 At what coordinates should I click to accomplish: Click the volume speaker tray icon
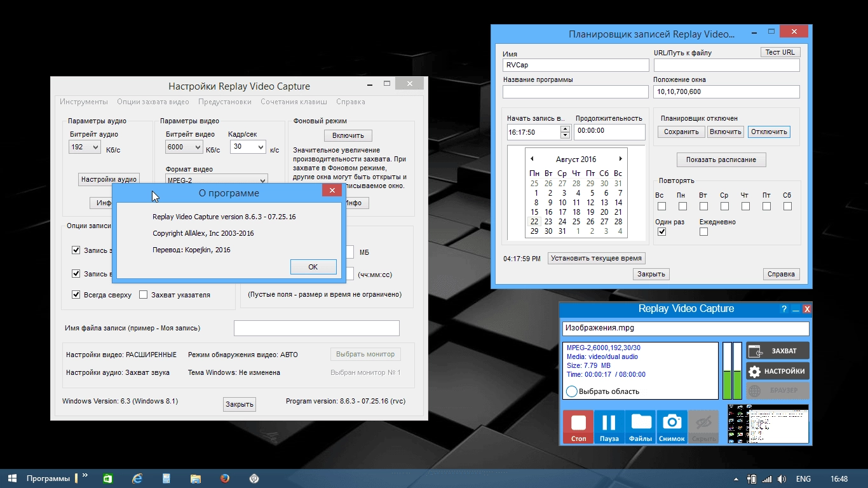[x=782, y=478]
